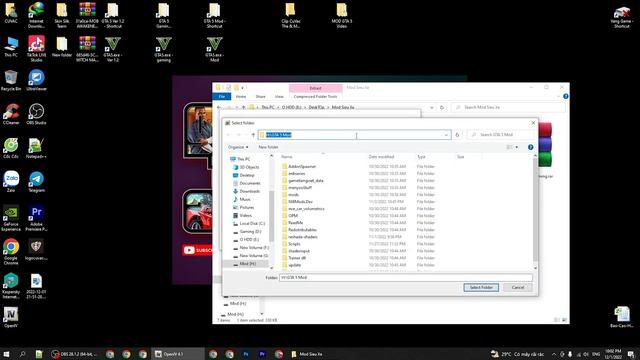The height and width of the screenshot is (360, 640).
Task: Open the Kaspersky Internet Security desktop icon
Action: (x=11, y=286)
